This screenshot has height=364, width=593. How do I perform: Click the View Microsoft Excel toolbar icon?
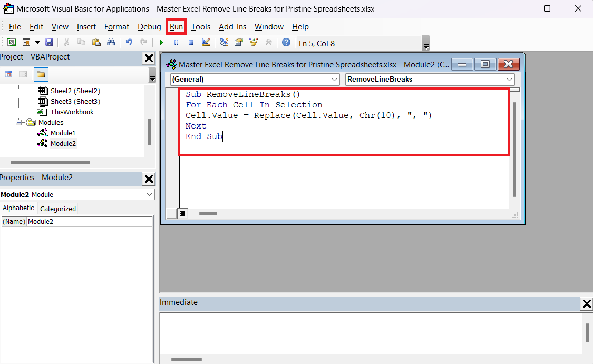point(12,42)
